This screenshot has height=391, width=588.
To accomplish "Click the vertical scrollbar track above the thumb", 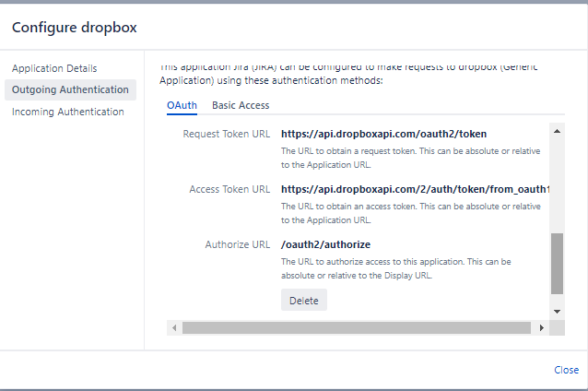I will coord(557,184).
